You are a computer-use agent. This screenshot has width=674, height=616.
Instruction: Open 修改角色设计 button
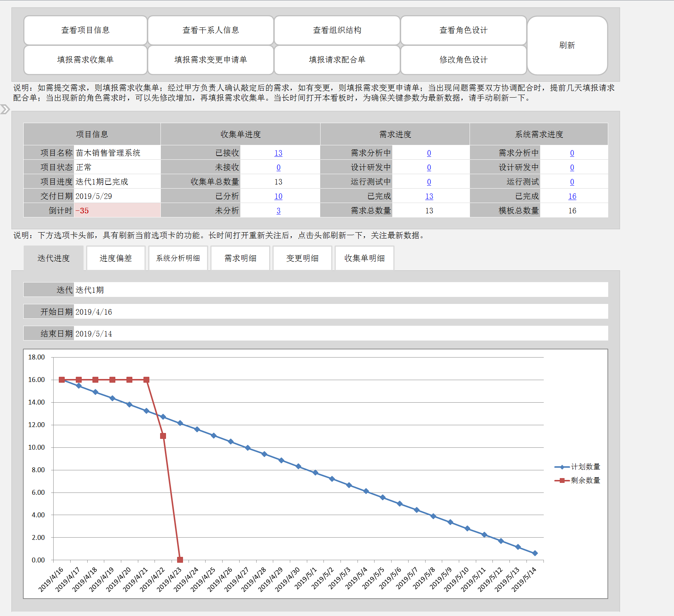pyautogui.click(x=463, y=60)
